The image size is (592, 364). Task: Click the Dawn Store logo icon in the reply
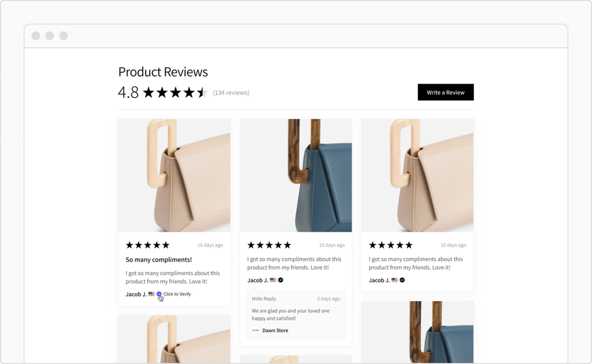click(256, 331)
